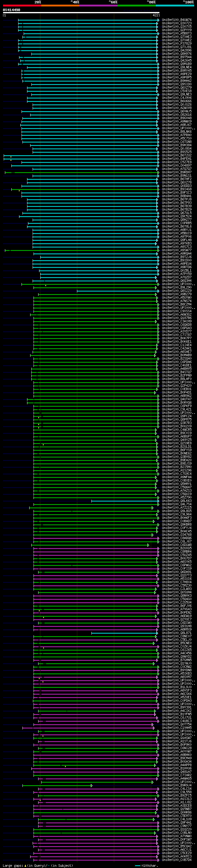Select hit label UniRef100_C9XSS4
The height and width of the screenshot is (868, 197).
point(177,311)
